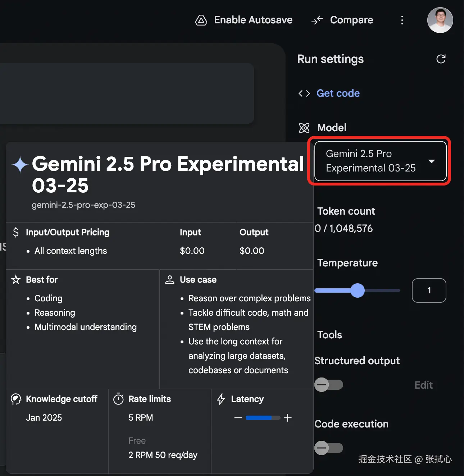The height and width of the screenshot is (476, 464).
Task: Click the Temperature slider handle
Action: (358, 290)
